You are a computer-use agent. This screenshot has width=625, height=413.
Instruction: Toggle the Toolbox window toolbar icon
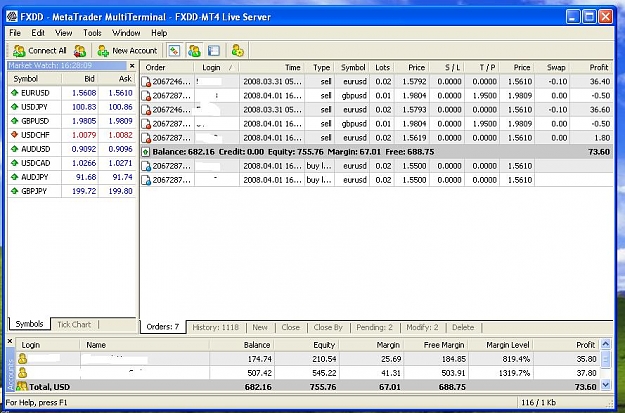pyautogui.click(x=214, y=51)
